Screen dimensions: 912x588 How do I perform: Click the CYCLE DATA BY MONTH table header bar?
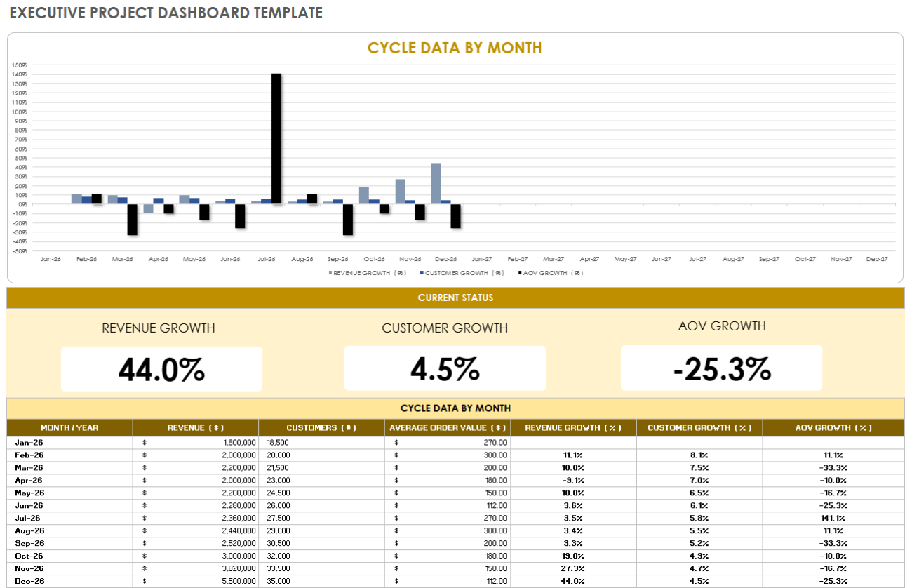tap(456, 408)
